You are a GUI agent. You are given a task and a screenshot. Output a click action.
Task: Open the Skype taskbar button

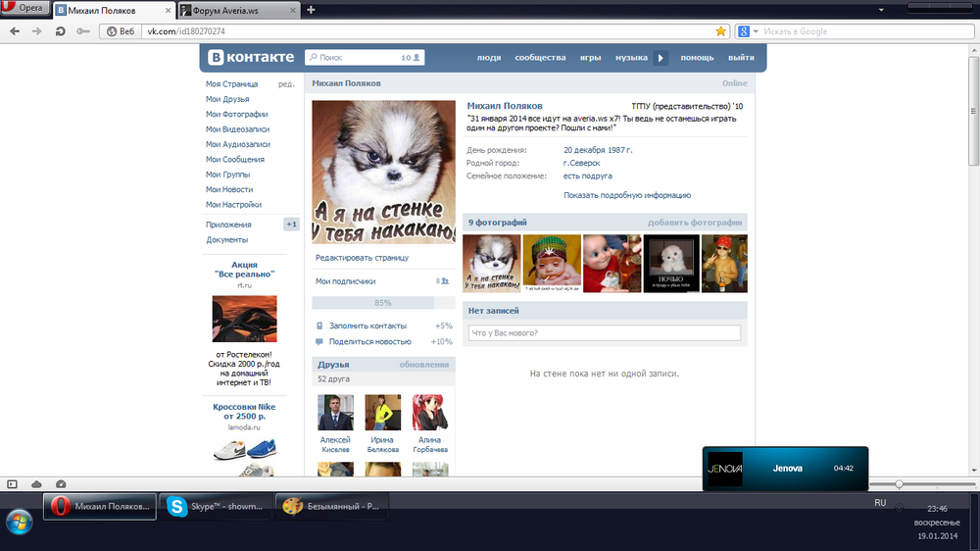point(215,507)
